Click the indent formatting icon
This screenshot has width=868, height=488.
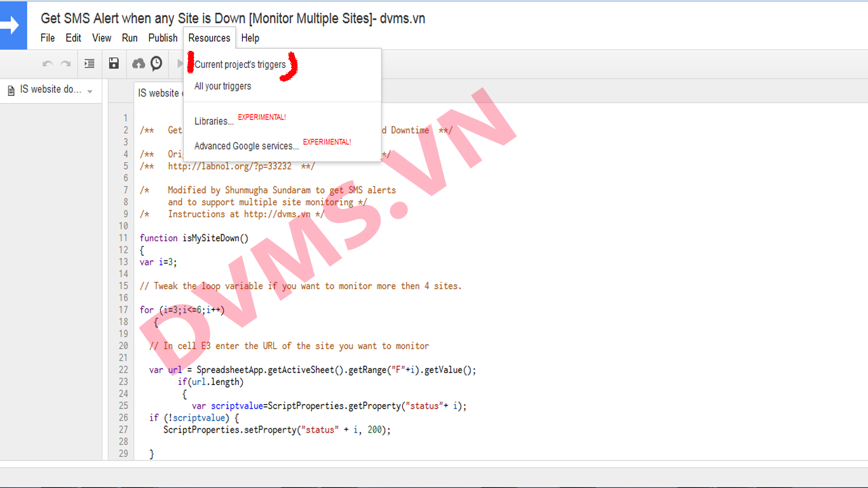(x=89, y=64)
